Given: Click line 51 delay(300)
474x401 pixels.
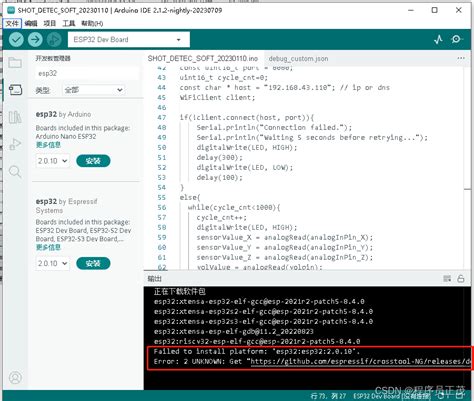Looking at the screenshot, I should click(x=219, y=158).
